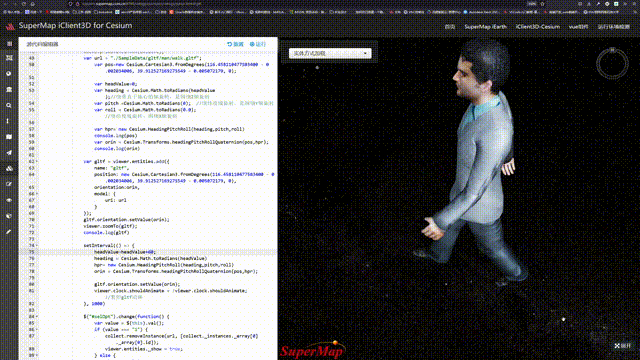Click the bookmark star in address bar

(542, 4)
